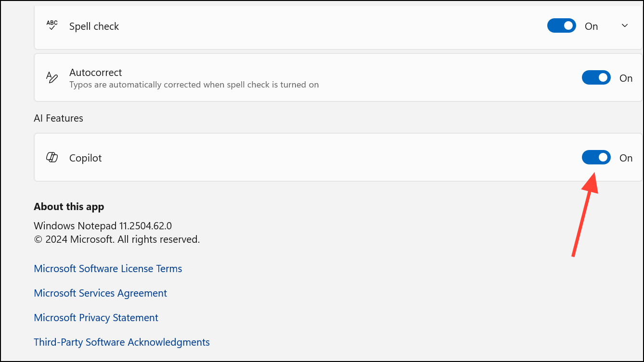This screenshot has width=644, height=362.
Task: Open the Microsoft Services Agreement link
Action: [100, 293]
